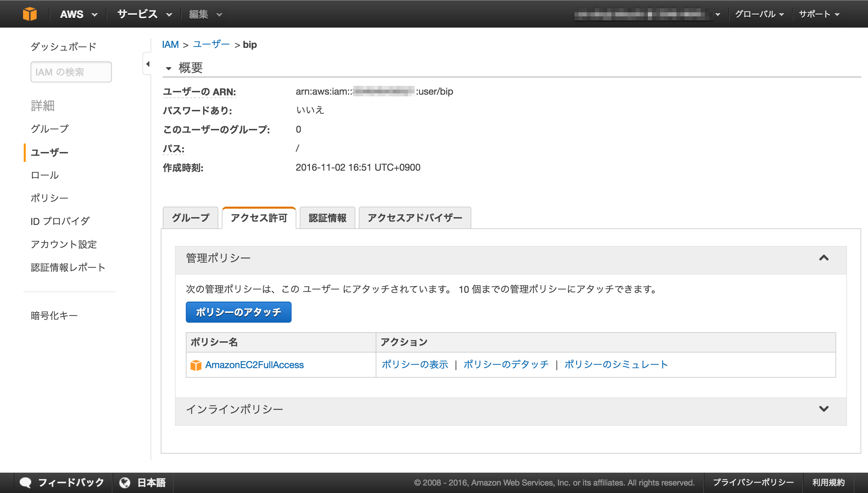Open ポリシー in the sidebar

coord(50,198)
